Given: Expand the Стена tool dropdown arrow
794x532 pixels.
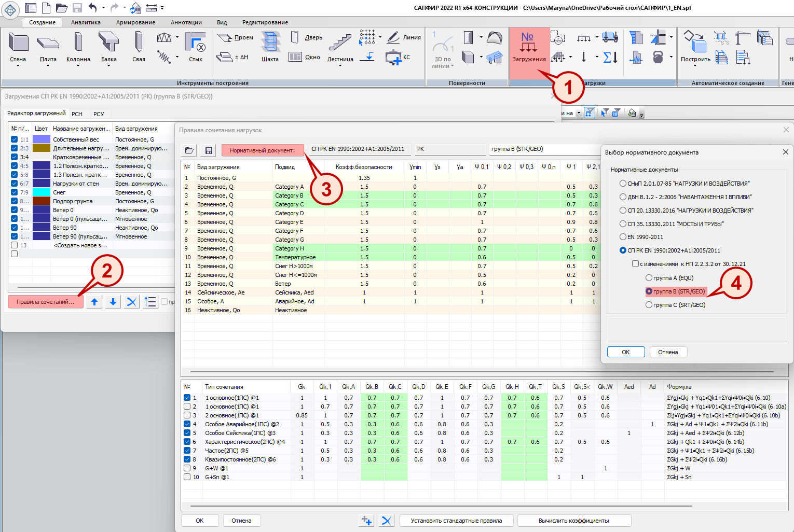Looking at the screenshot, I should [x=18, y=66].
